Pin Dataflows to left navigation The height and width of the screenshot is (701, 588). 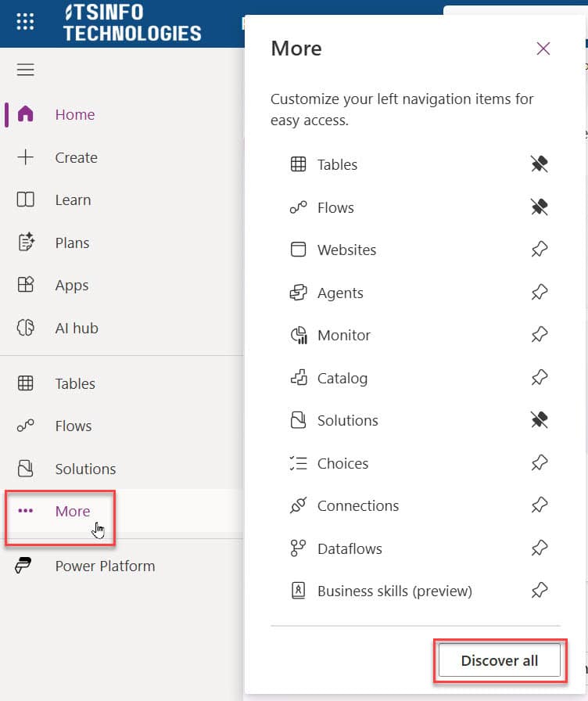pyautogui.click(x=540, y=548)
